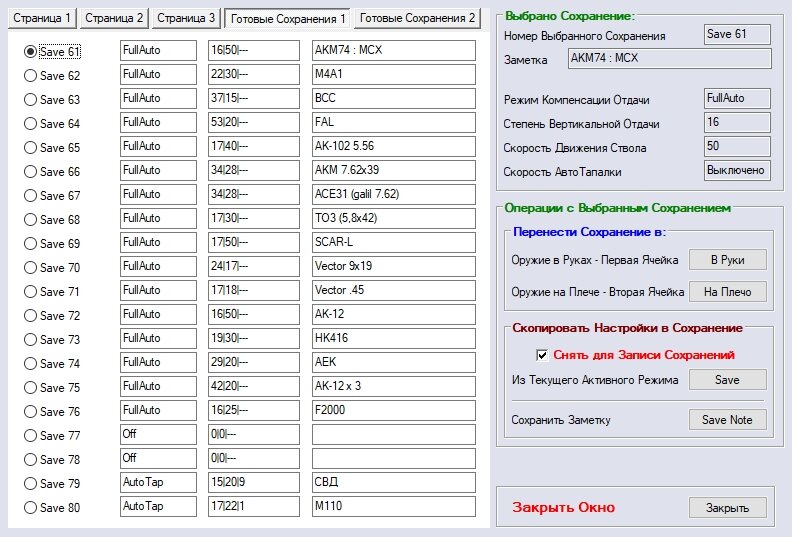Click the Save button for active mode

(x=727, y=379)
